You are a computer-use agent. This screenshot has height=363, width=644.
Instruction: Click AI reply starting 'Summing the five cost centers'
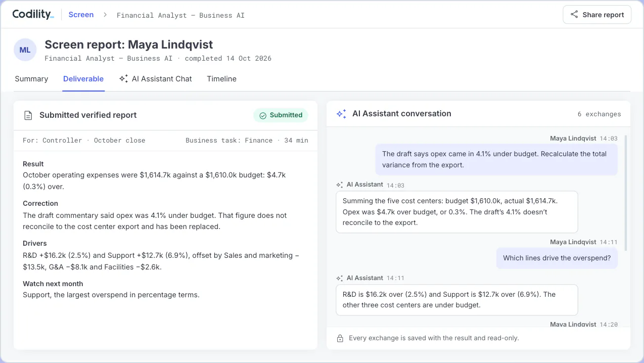pos(456,212)
